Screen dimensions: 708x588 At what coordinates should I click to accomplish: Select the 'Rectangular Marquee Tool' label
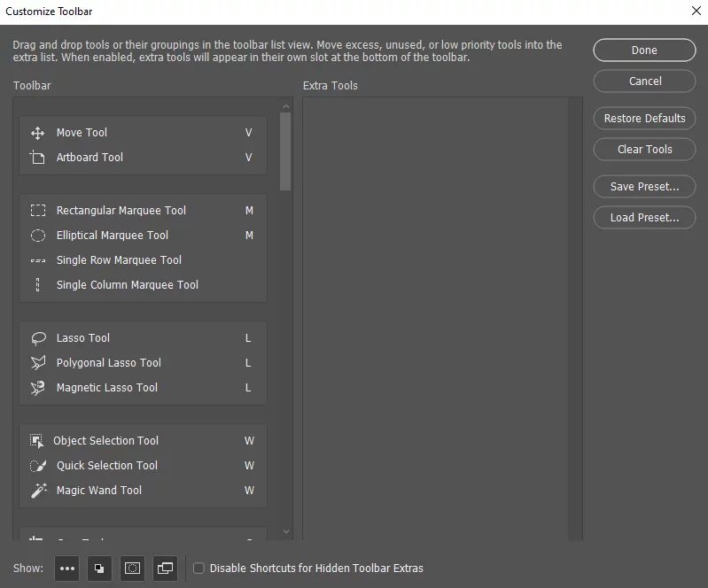121,211
